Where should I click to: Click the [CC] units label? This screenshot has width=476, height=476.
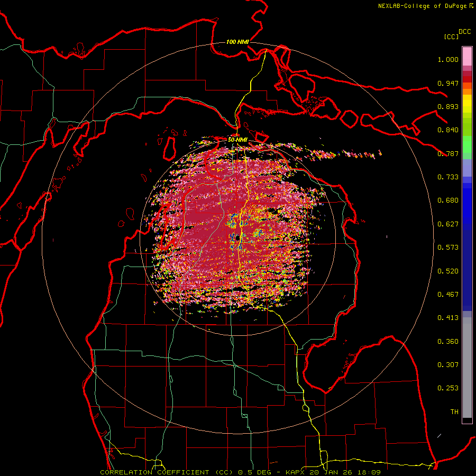tap(451, 36)
